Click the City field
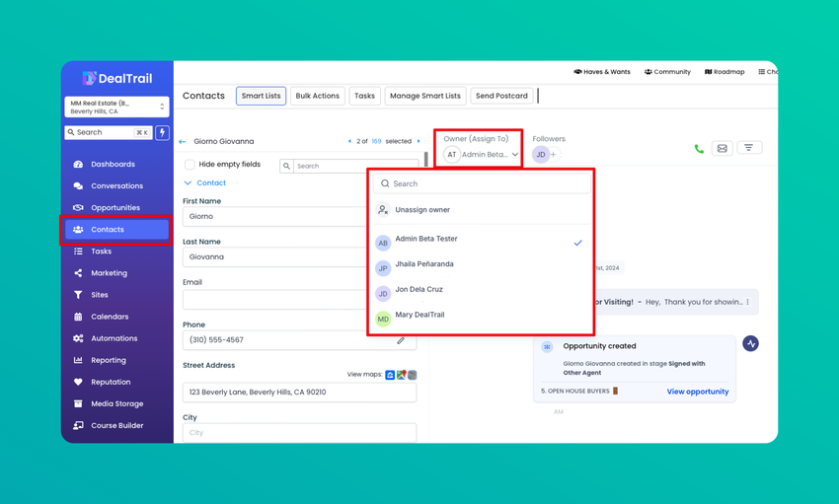 tap(300, 433)
